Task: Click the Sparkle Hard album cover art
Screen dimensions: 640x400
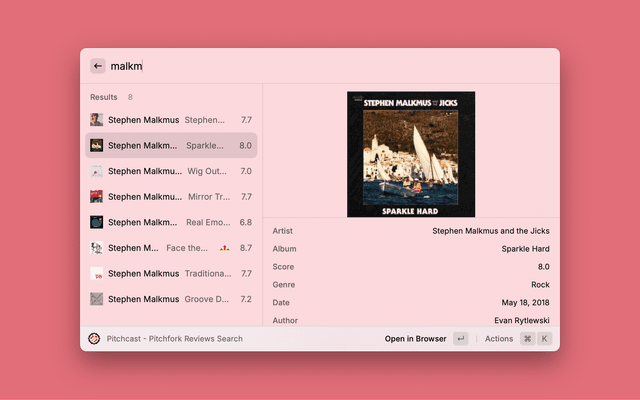Action: (411, 154)
